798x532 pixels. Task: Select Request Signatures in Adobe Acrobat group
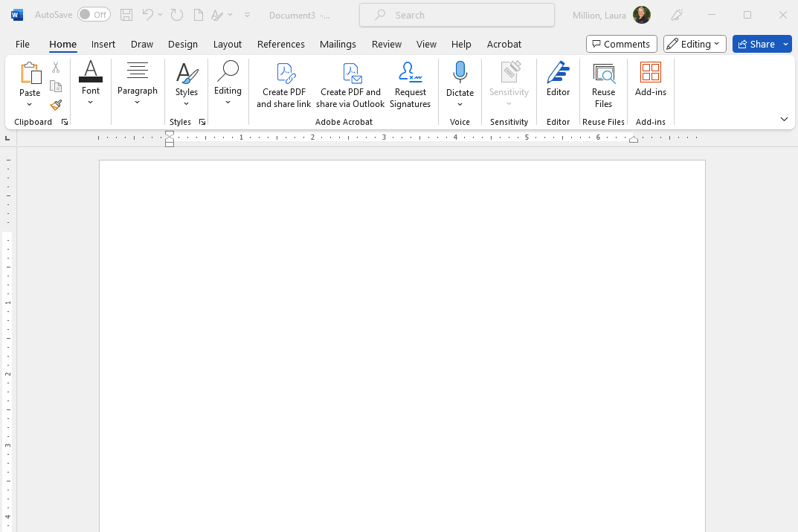tap(410, 85)
